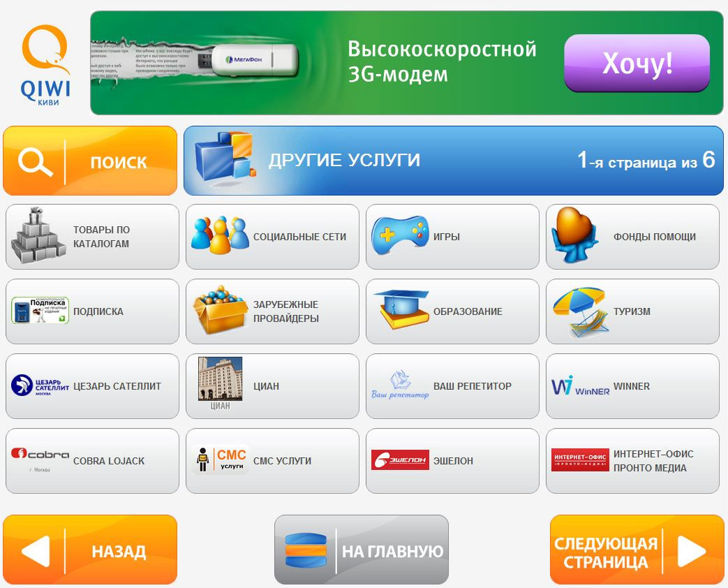The image size is (728, 588).
Task: Click the stacked discs home icon
Action: (306, 550)
